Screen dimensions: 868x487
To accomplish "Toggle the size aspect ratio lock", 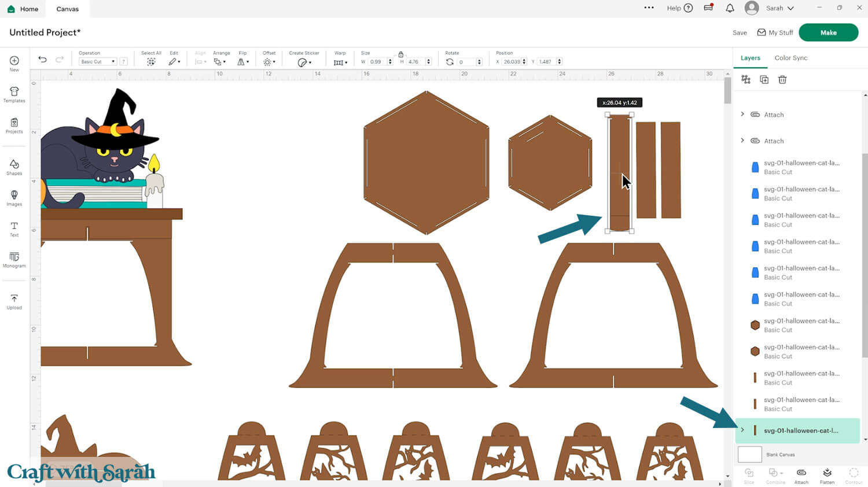I will click(400, 54).
